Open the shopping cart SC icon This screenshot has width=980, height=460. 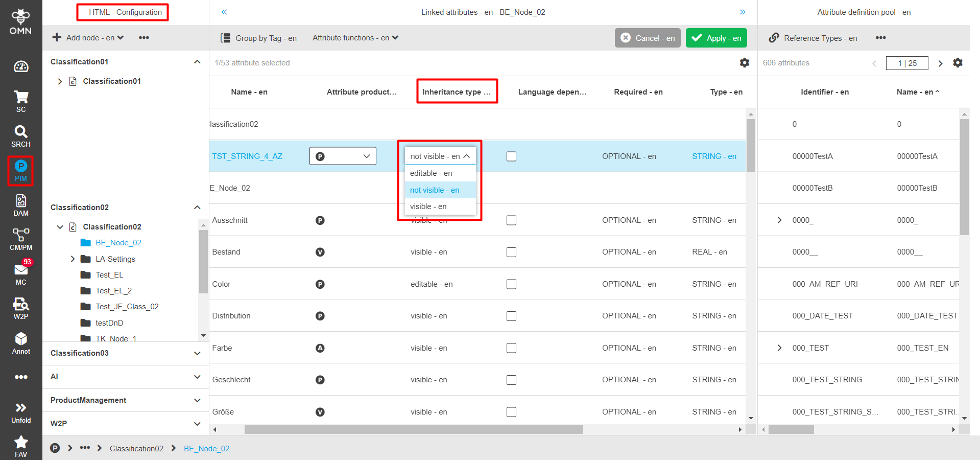(20, 101)
